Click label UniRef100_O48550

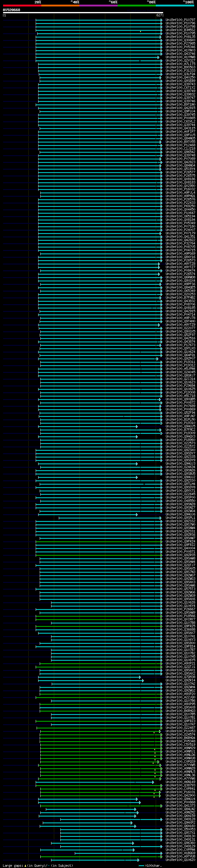click(x=180, y=501)
